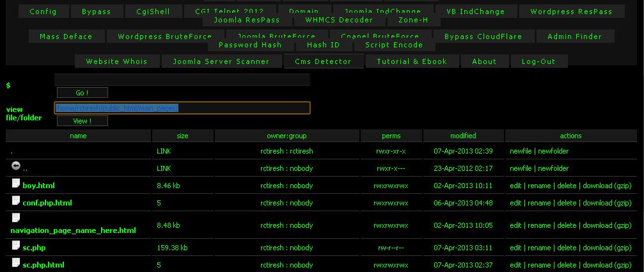
Task: Open the Bypass tool
Action: [97, 12]
